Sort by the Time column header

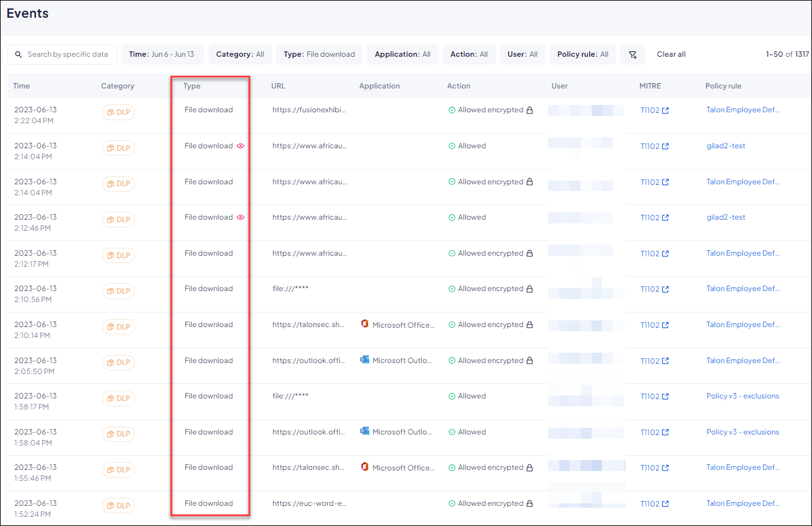(21, 86)
